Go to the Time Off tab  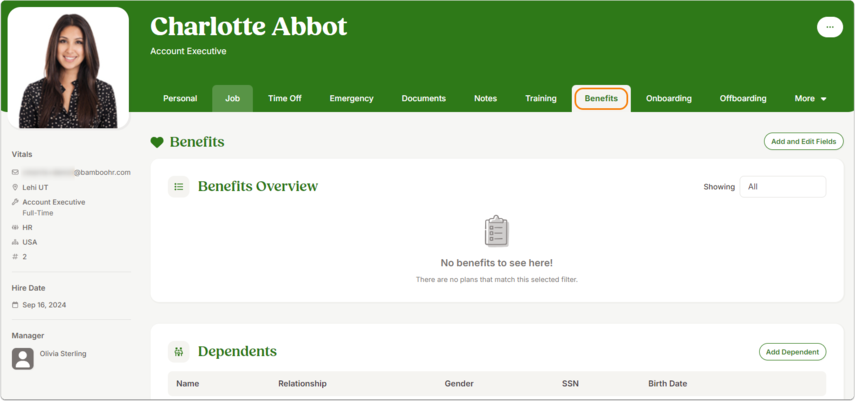(285, 99)
